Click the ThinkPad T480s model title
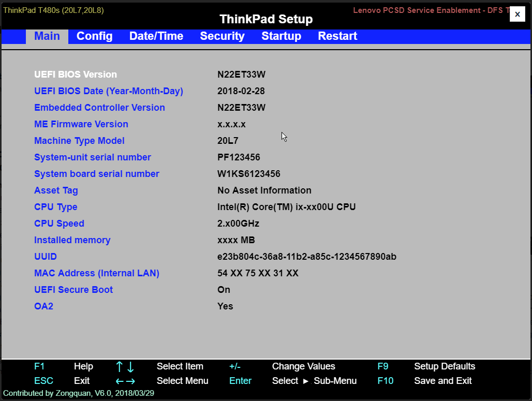Screen dimensions: 532x401 coord(54,10)
